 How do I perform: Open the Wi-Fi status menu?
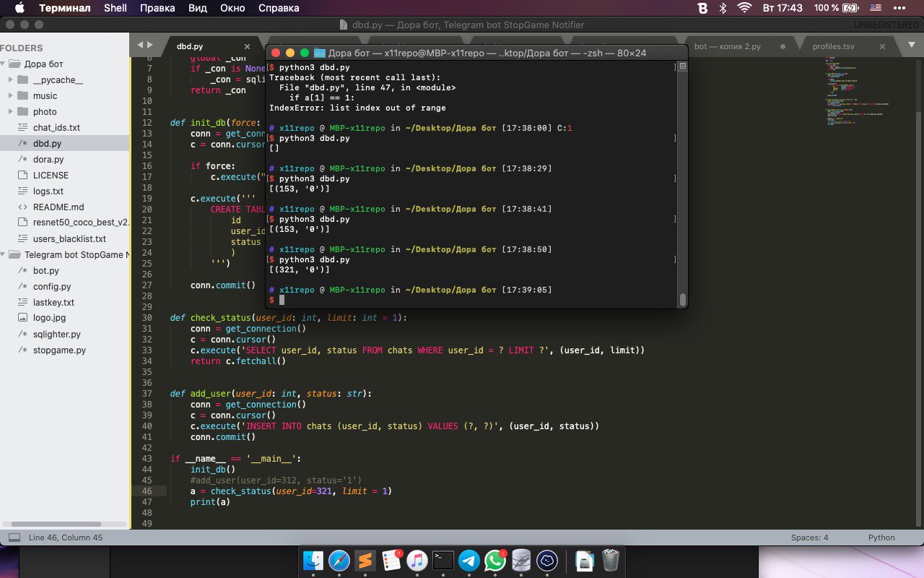coord(744,8)
